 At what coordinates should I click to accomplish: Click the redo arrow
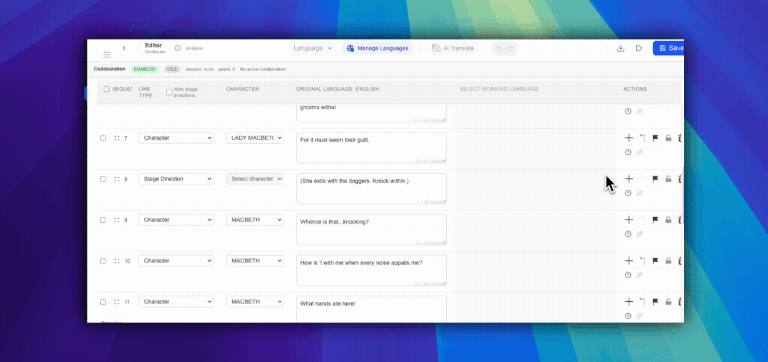510,48
